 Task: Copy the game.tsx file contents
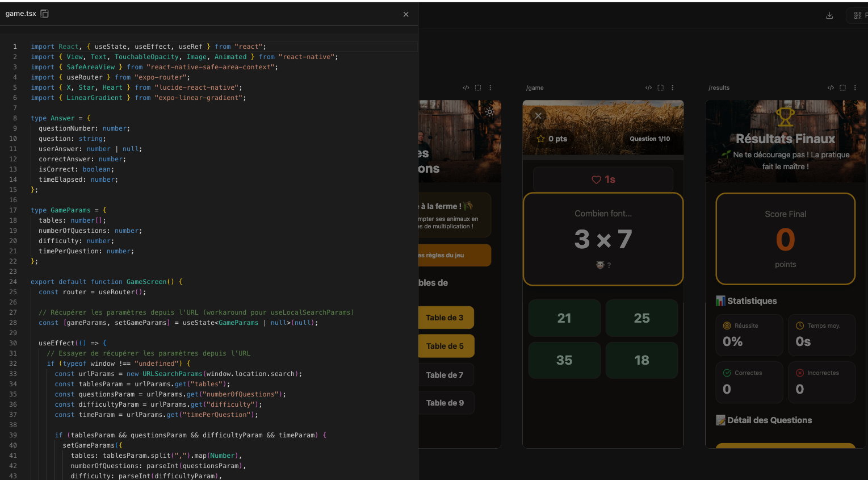coord(44,14)
